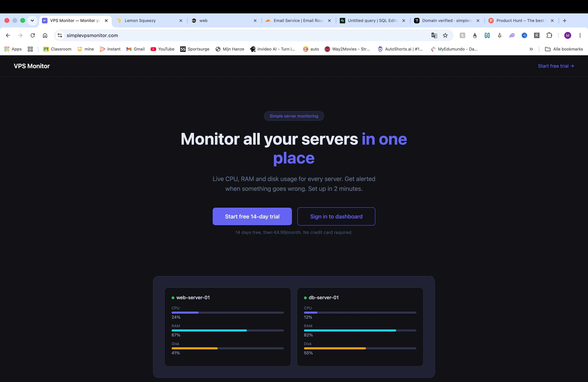Click the grey R extension icon
The height and width of the screenshot is (382, 588).
pos(537,35)
